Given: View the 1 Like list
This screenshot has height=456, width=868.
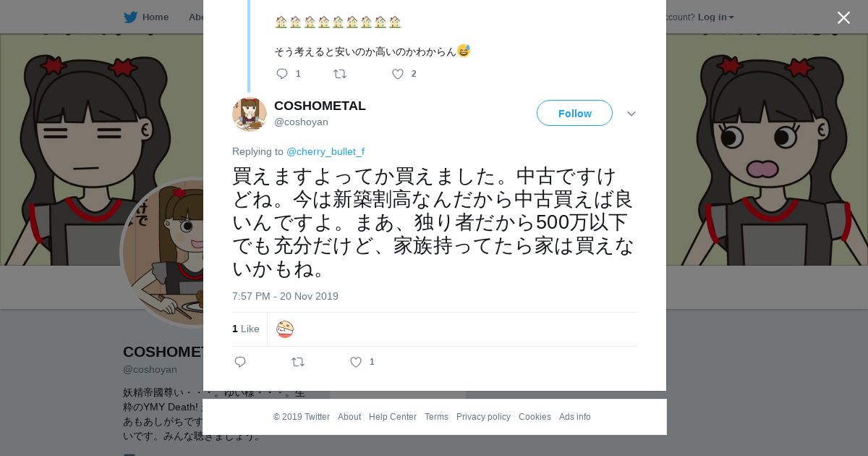Looking at the screenshot, I should click(x=246, y=329).
